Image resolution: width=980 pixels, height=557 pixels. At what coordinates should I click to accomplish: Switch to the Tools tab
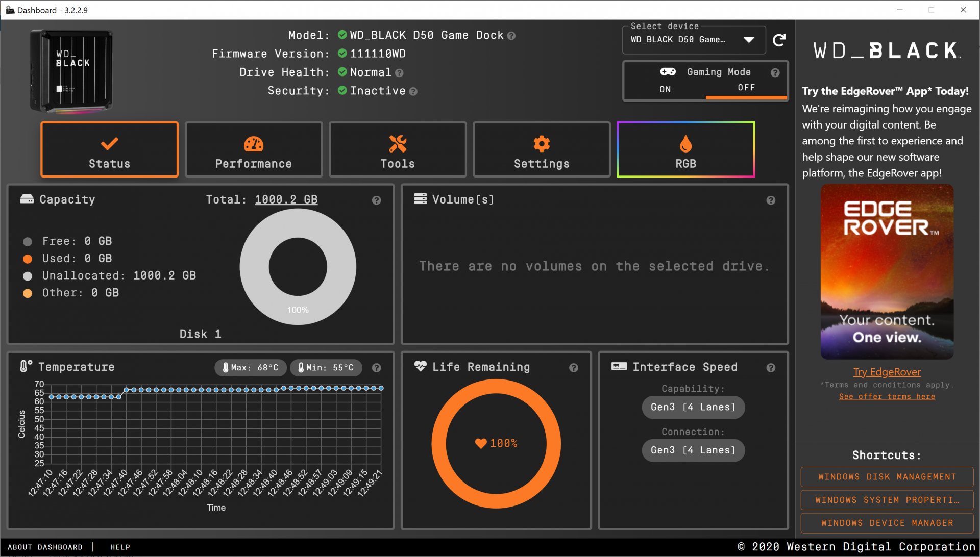click(x=398, y=149)
